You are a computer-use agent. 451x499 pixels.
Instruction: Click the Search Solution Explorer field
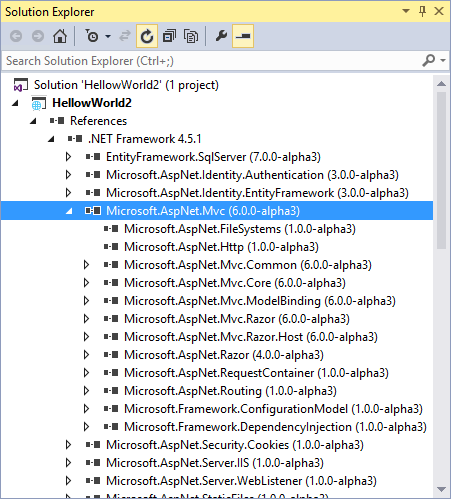(x=213, y=61)
